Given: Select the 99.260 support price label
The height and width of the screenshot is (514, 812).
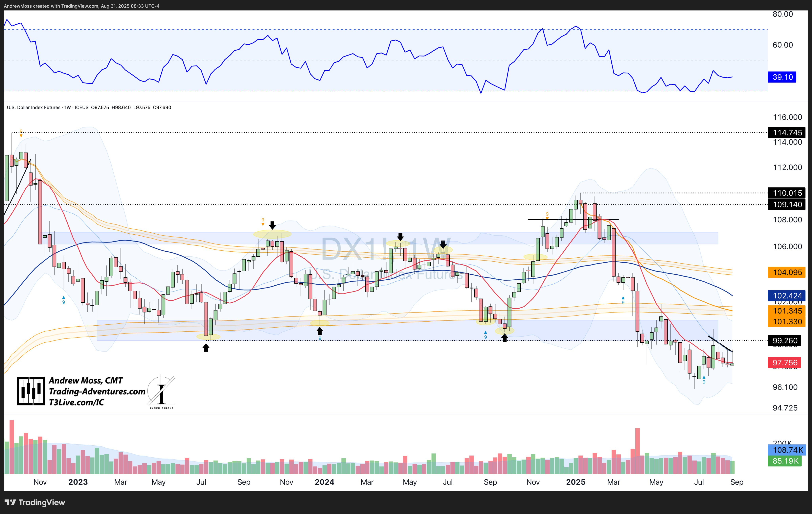Looking at the screenshot, I should coord(785,341).
